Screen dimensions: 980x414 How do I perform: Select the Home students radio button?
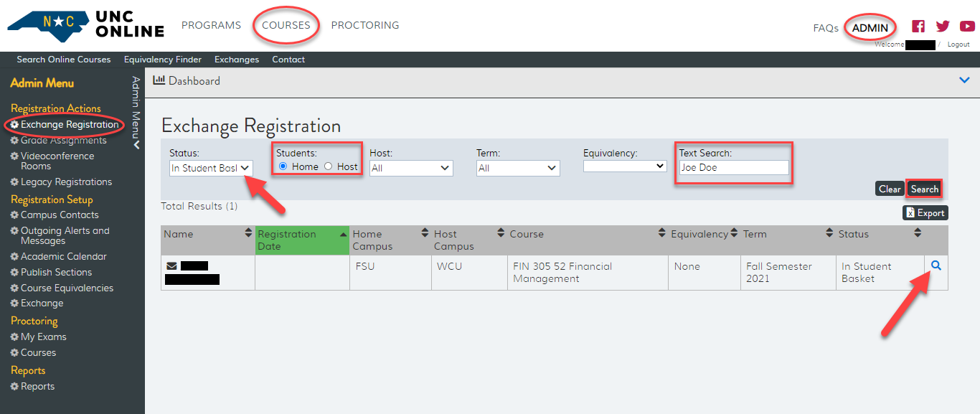[x=283, y=166]
